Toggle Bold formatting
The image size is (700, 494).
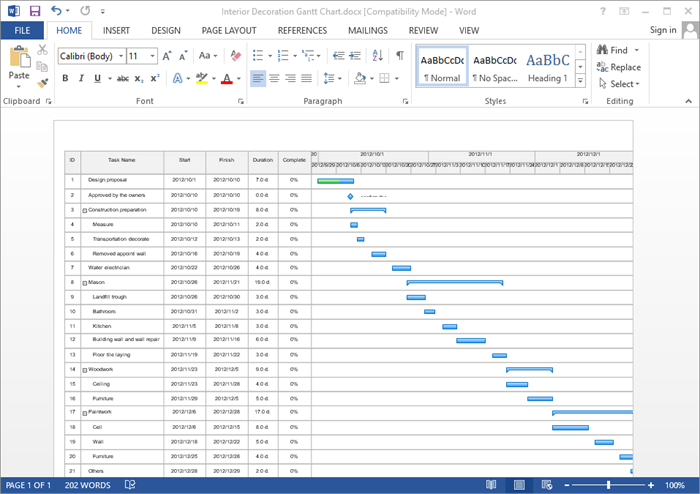pyautogui.click(x=65, y=78)
